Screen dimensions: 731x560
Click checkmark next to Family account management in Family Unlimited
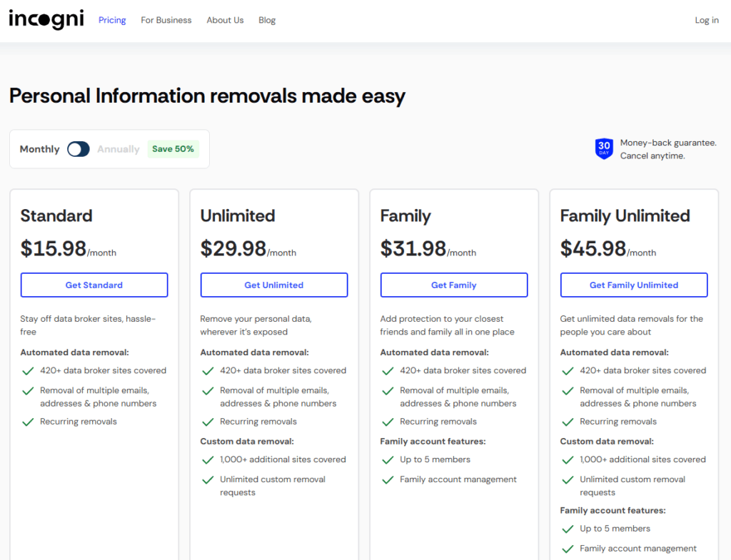point(568,549)
